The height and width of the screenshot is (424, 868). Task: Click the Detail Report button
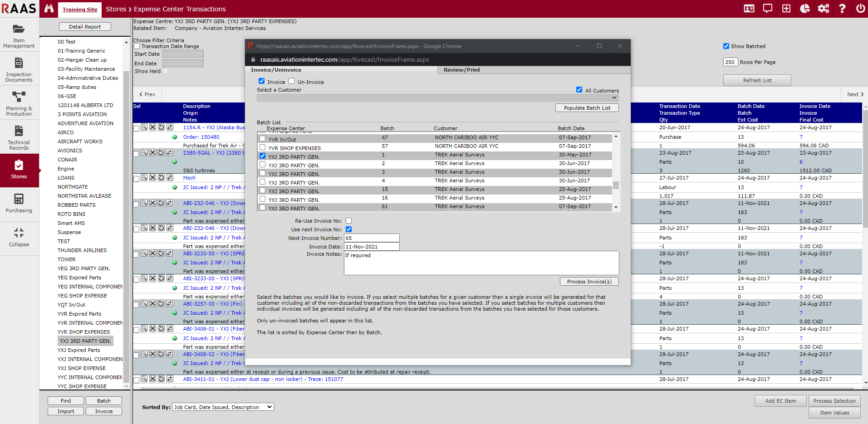[85, 27]
